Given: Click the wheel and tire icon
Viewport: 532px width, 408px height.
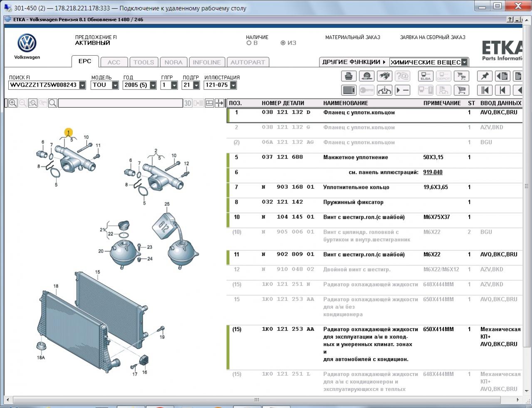Looking at the screenshot, I should (366, 76).
